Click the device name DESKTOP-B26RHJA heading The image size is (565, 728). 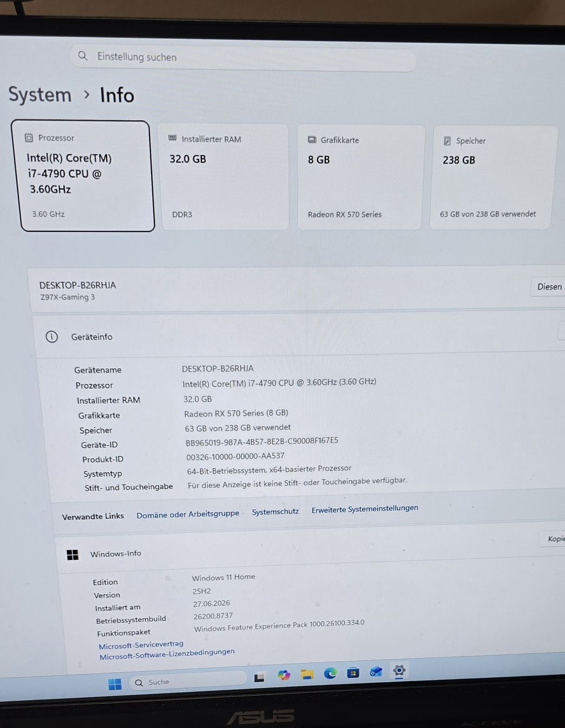tap(78, 285)
